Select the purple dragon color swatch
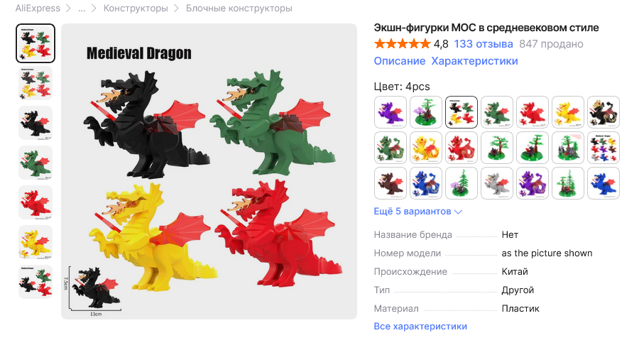The height and width of the screenshot is (355, 644). click(391, 112)
